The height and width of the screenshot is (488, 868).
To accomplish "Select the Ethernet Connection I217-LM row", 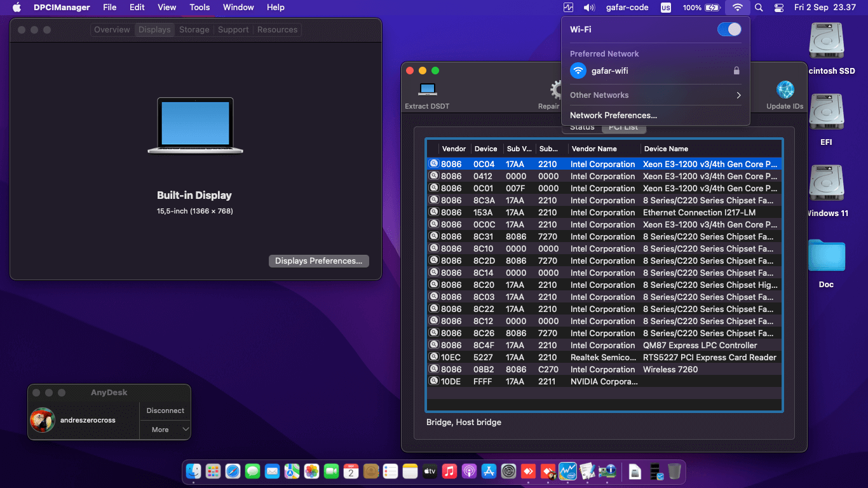I will [604, 212].
